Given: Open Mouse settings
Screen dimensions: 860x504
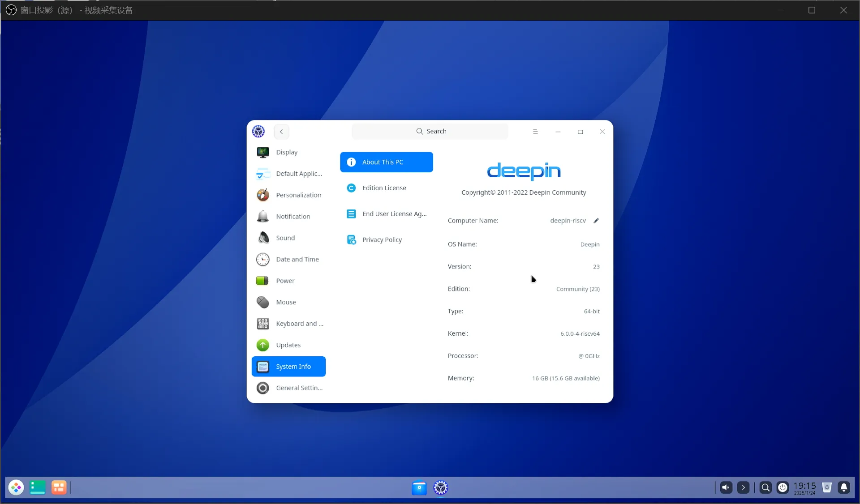Looking at the screenshot, I should pos(286,302).
